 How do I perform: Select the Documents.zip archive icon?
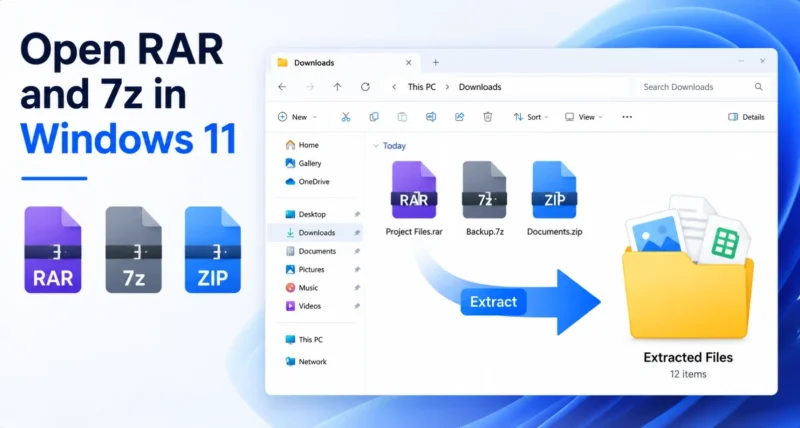click(555, 190)
